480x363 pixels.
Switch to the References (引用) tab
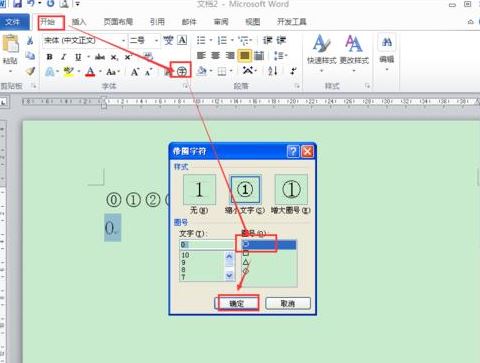point(157,22)
